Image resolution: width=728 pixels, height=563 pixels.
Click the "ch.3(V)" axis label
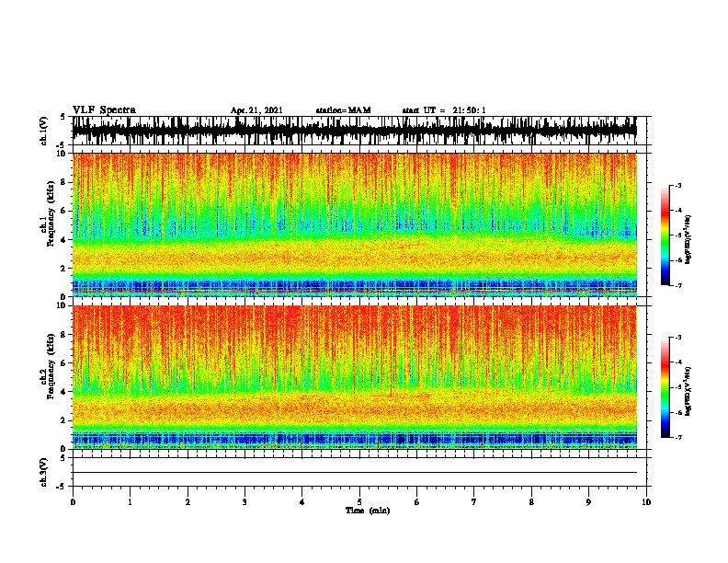44,472
